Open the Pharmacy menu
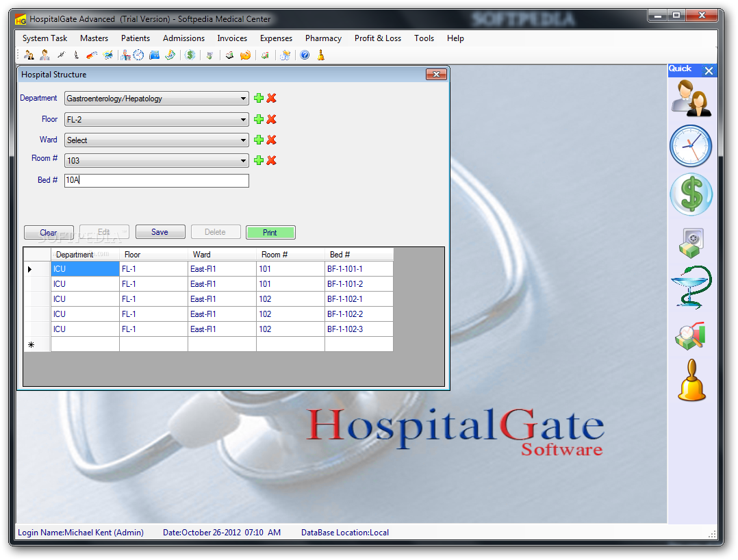Screen dimensions: 738x560 click(x=323, y=38)
